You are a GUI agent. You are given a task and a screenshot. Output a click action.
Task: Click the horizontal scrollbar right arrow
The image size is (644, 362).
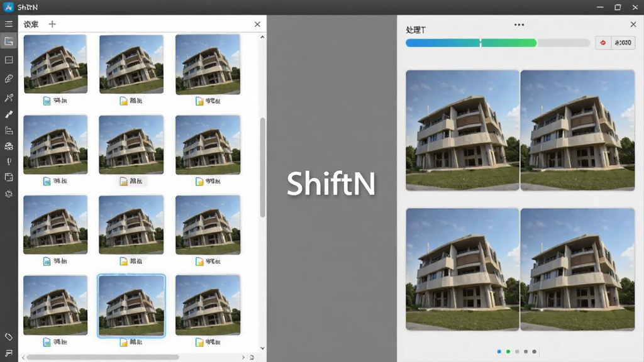click(243, 358)
